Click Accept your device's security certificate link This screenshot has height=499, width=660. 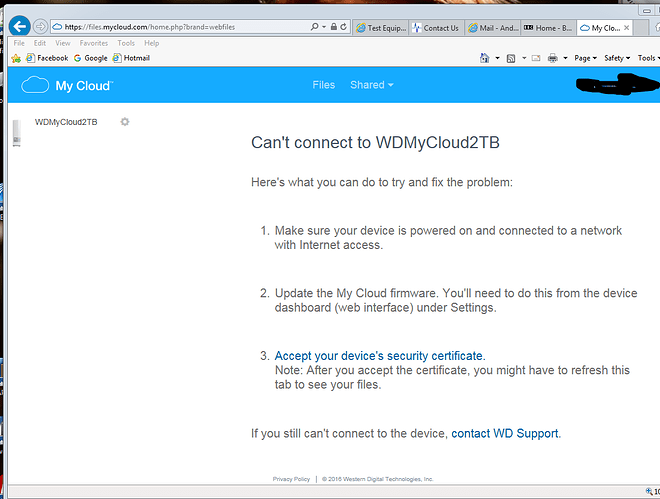pyautogui.click(x=380, y=356)
